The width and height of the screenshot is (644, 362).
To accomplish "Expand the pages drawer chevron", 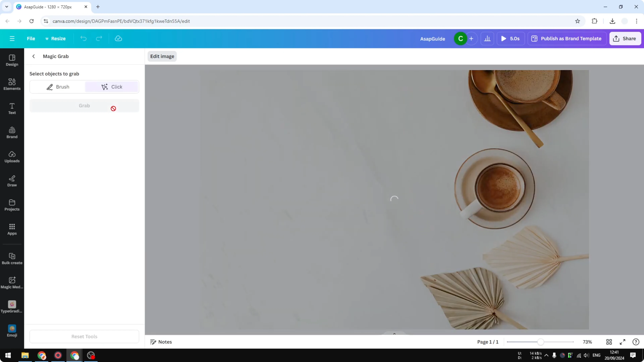I will coord(394,334).
